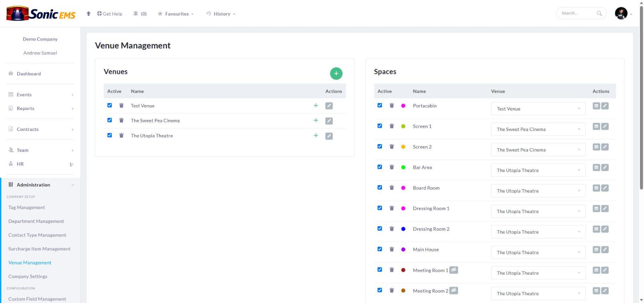
Task: Open the calendar for Screen 2
Action: (x=596, y=147)
